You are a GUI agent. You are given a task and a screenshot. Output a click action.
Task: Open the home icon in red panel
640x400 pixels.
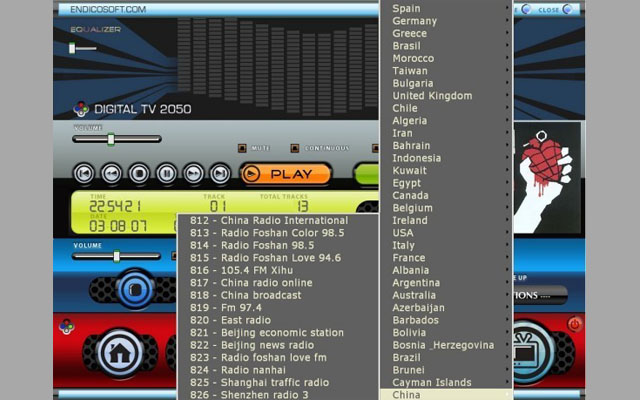[x=116, y=350]
